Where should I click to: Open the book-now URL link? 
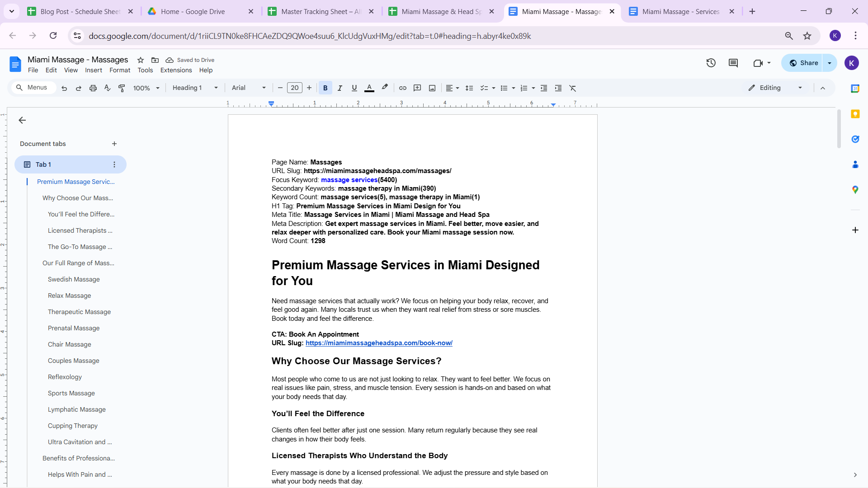click(x=379, y=343)
